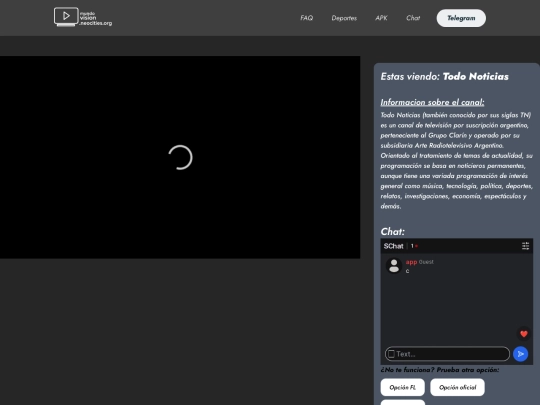Open the APK download page

[x=381, y=18]
